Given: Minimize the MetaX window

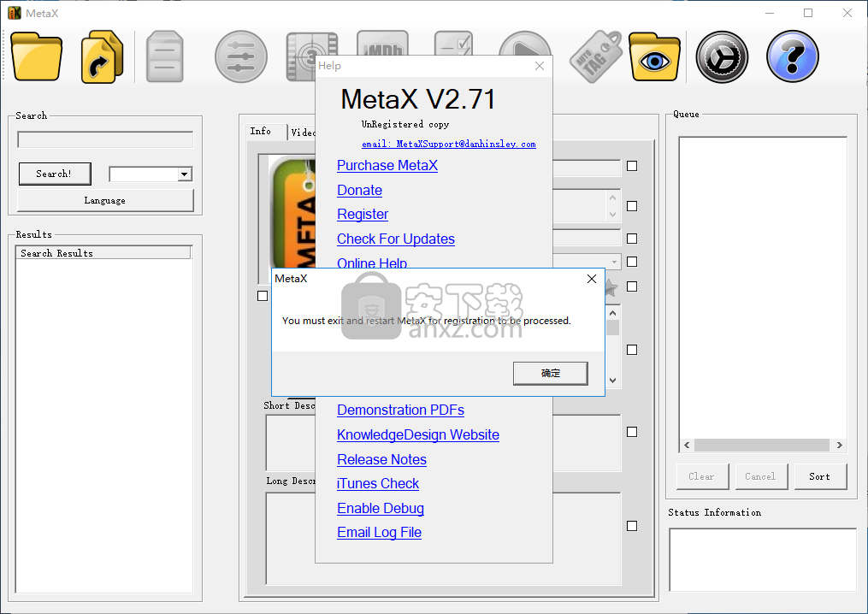Looking at the screenshot, I should pos(770,13).
